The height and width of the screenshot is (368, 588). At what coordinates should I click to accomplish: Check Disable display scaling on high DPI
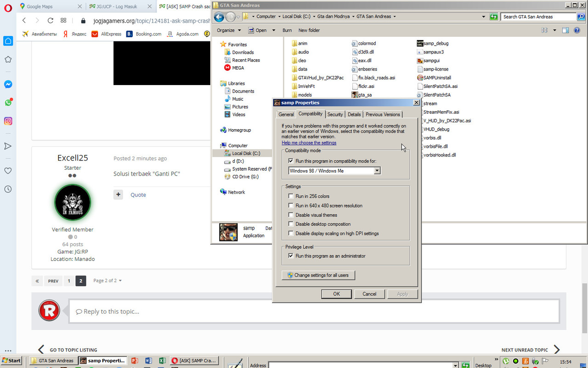(291, 233)
